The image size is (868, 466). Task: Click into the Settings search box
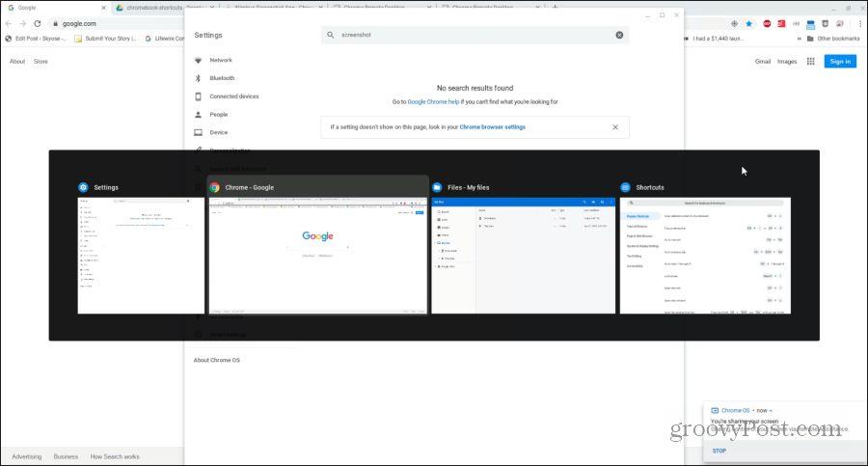475,35
